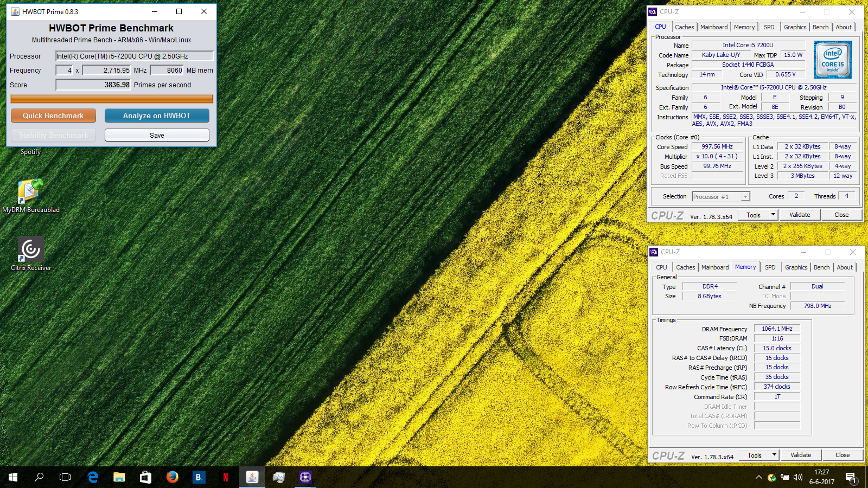The height and width of the screenshot is (488, 868).
Task: Click Intel Core i5 logo in CPU-Z
Action: point(833,60)
